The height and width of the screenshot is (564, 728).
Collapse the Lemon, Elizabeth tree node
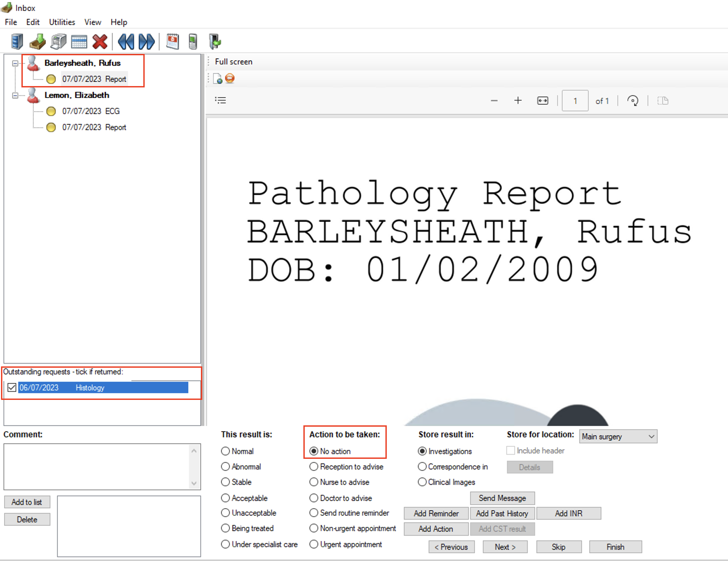click(15, 95)
